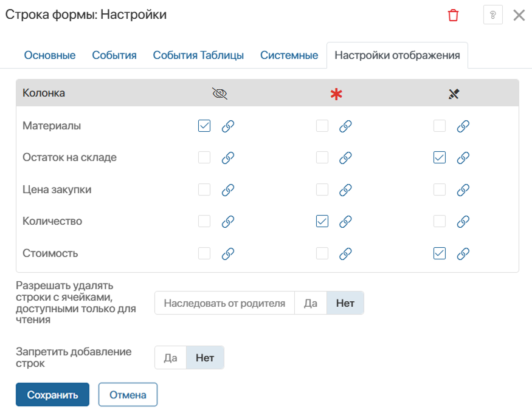The image size is (532, 410).
Task: Click link icon for Цена закупки read-only setting
Action: click(463, 190)
